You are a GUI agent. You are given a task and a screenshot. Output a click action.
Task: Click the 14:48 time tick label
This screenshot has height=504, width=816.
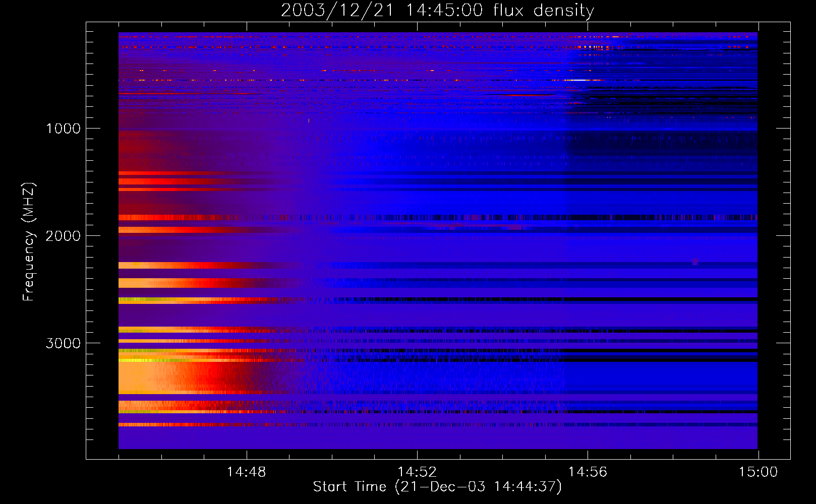pyautogui.click(x=247, y=472)
